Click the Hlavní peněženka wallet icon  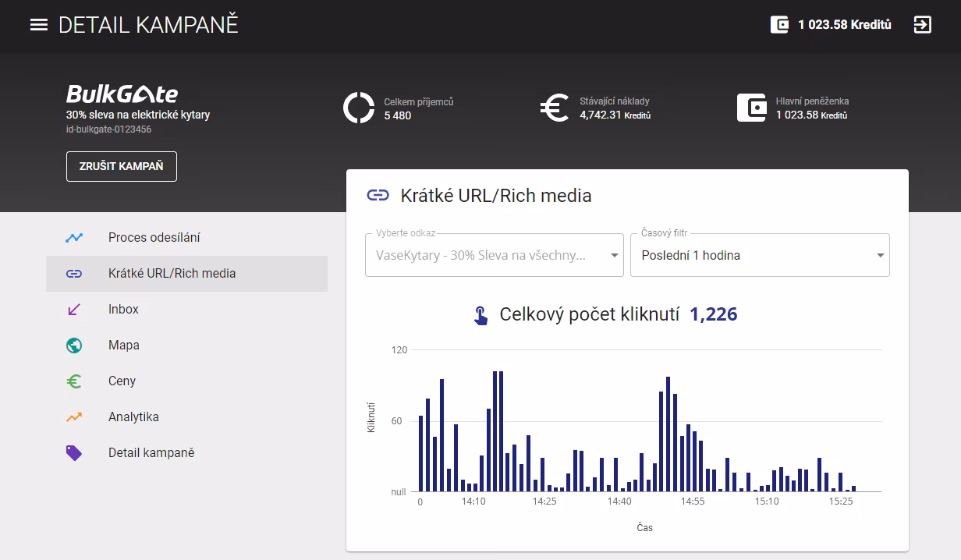click(752, 108)
